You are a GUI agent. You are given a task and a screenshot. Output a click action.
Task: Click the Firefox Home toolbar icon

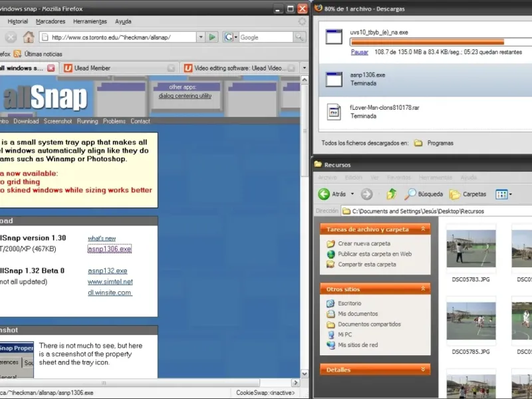29,37
